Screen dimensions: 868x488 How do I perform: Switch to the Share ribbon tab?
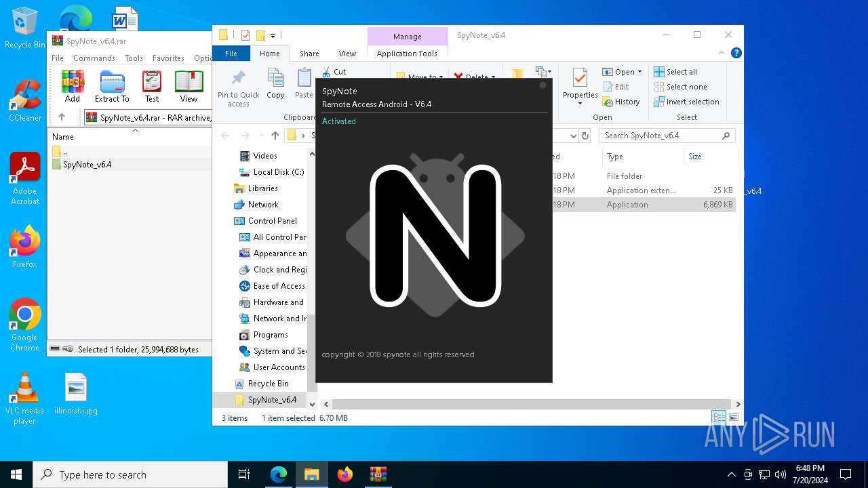pyautogui.click(x=309, y=54)
